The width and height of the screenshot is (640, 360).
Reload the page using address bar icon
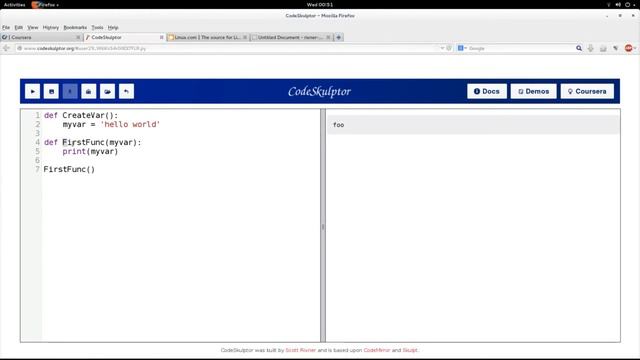point(449,48)
